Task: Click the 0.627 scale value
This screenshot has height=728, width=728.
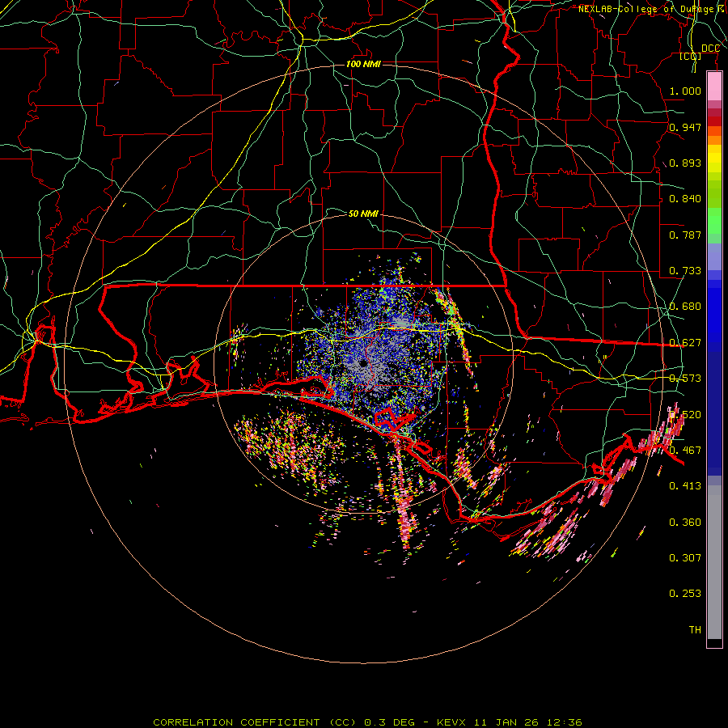Action: point(685,343)
